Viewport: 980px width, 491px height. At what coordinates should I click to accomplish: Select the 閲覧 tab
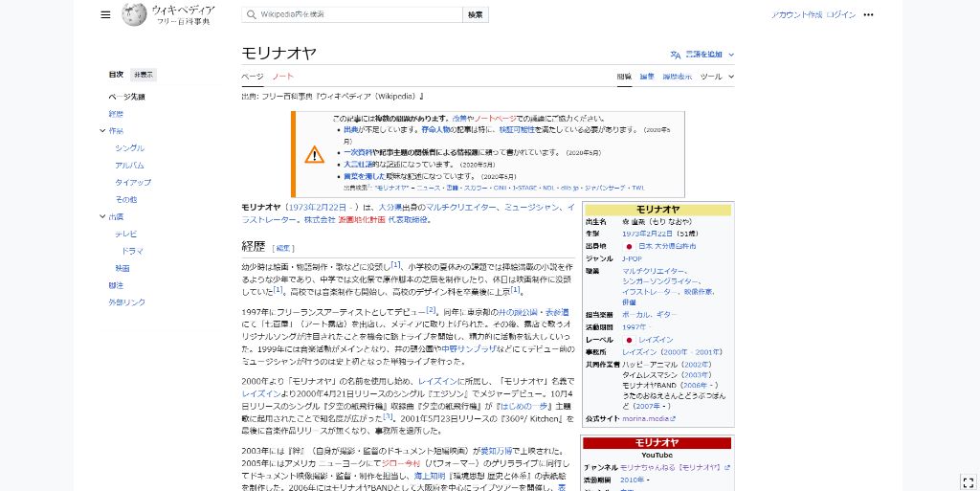point(624,77)
